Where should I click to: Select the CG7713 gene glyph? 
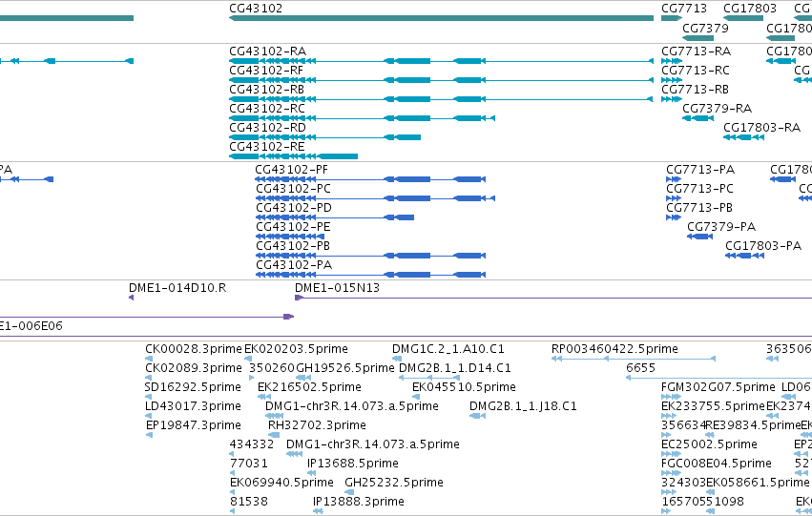click(x=672, y=18)
